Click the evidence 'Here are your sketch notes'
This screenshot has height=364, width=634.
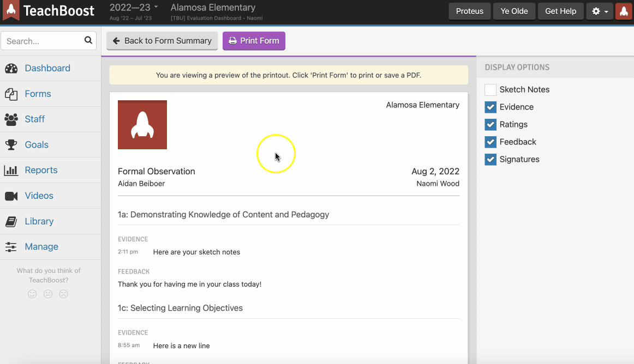196,252
